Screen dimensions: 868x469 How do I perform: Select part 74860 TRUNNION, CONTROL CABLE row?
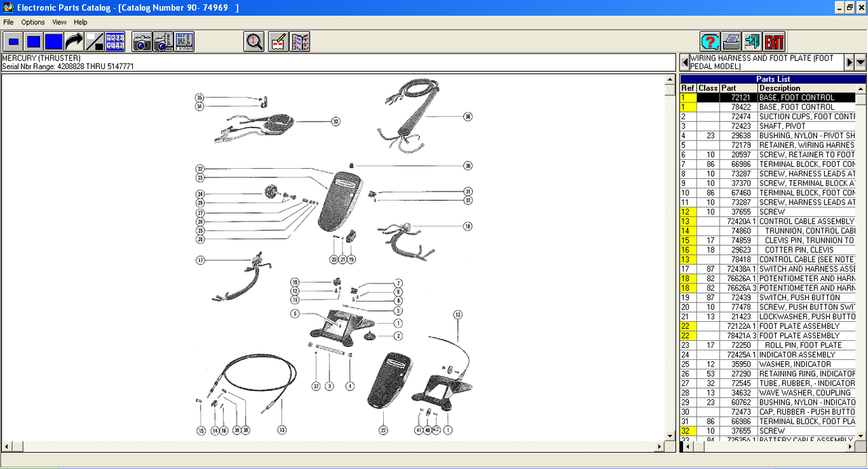click(768, 230)
